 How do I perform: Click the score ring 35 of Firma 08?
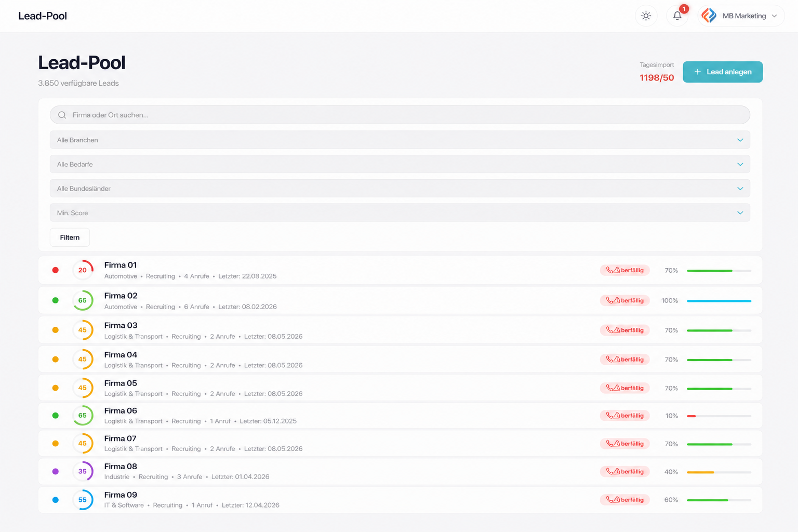coord(83,471)
